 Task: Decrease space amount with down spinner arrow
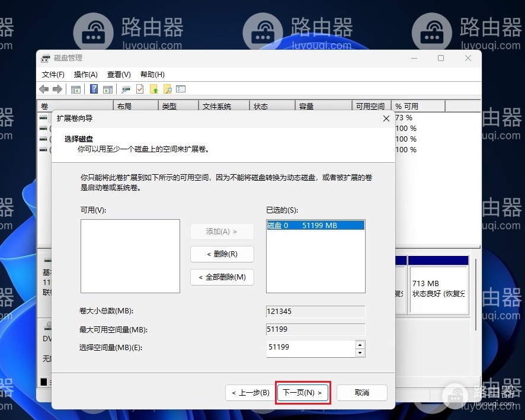[x=360, y=352]
